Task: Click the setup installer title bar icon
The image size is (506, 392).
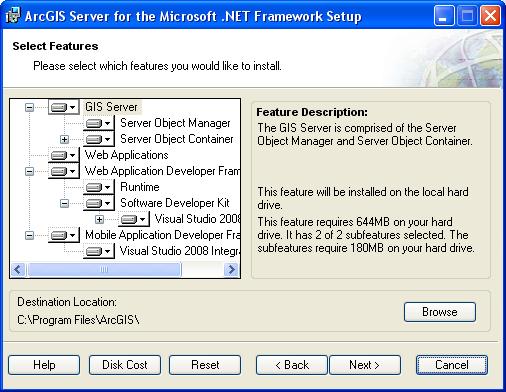Action: tap(13, 16)
